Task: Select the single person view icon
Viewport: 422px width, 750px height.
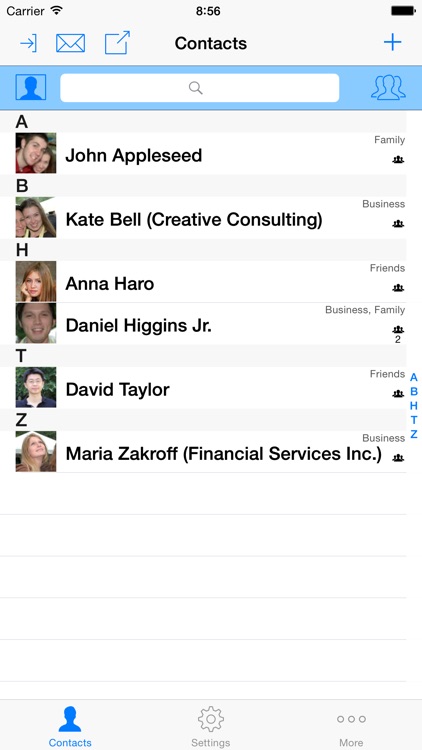Action: click(x=31, y=87)
